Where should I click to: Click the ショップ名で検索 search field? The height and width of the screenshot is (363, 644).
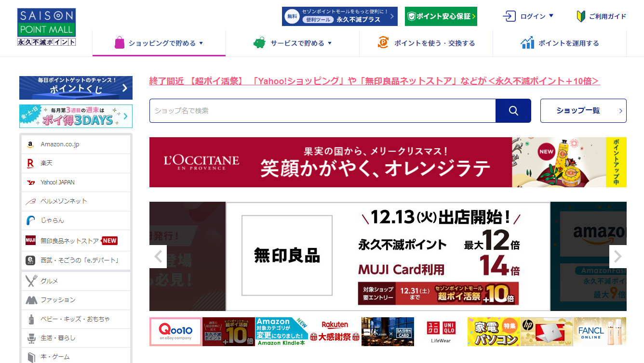click(x=322, y=111)
